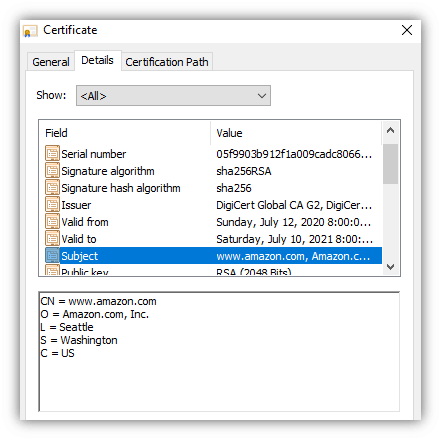
Task: Click the Certificate title bar icon
Action: click(x=30, y=31)
